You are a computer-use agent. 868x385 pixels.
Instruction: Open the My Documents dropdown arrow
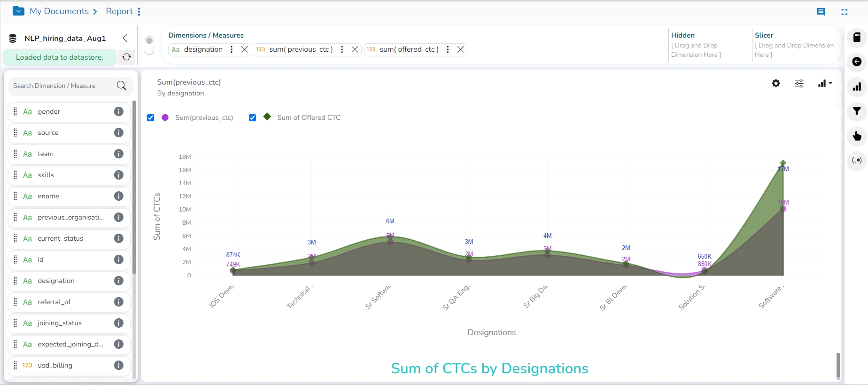click(18, 11)
